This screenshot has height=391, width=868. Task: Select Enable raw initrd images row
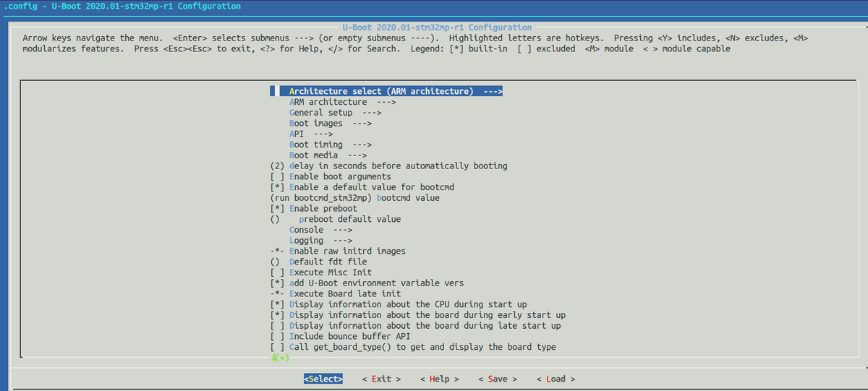pyautogui.click(x=338, y=252)
